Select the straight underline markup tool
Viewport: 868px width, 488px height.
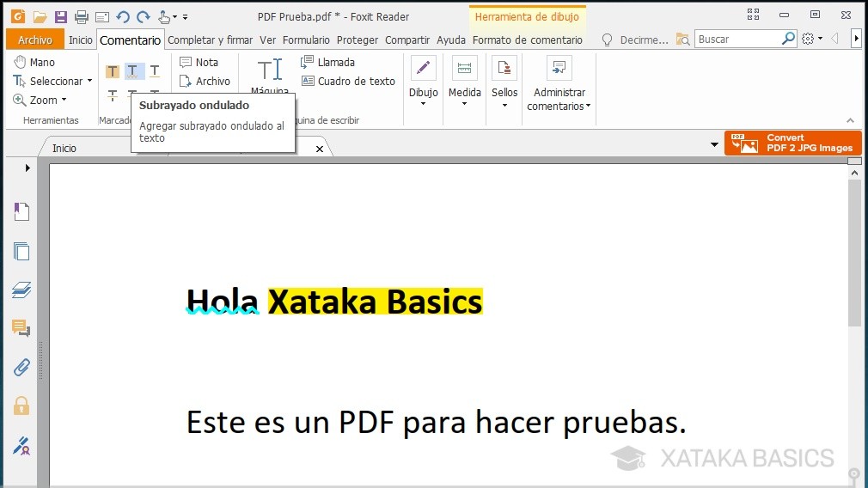155,71
